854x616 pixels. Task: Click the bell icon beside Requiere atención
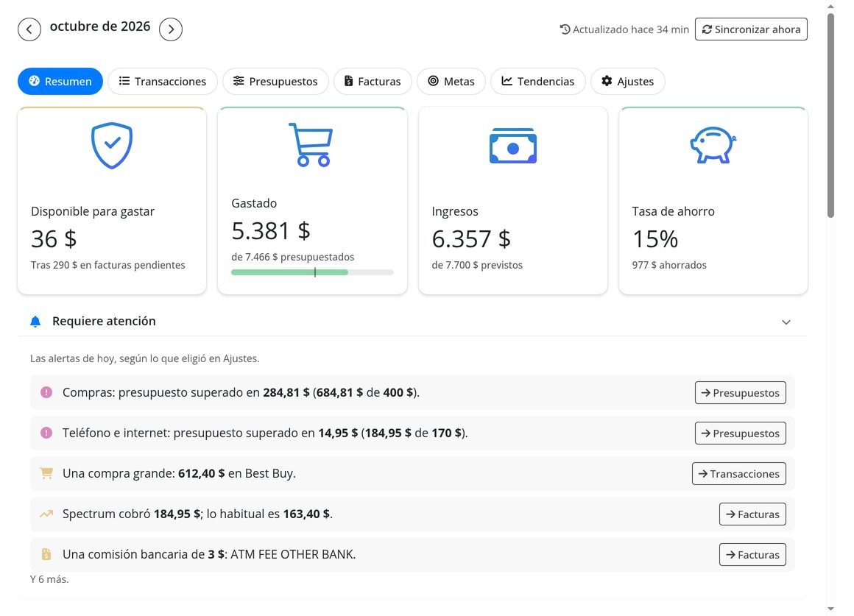(x=35, y=322)
